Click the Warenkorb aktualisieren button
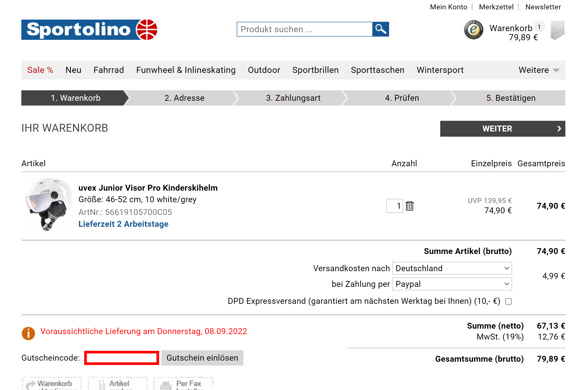This screenshot has height=390, width=588. [52, 383]
